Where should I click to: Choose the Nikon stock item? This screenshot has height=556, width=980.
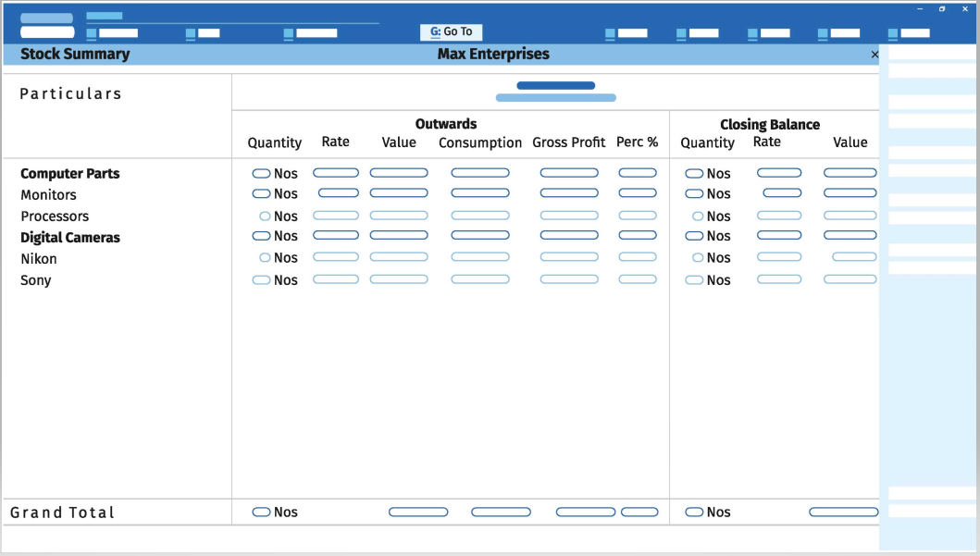pyautogui.click(x=39, y=259)
